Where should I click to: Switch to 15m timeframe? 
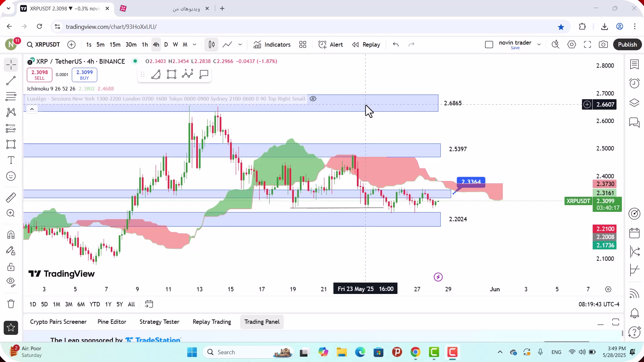coord(115,45)
